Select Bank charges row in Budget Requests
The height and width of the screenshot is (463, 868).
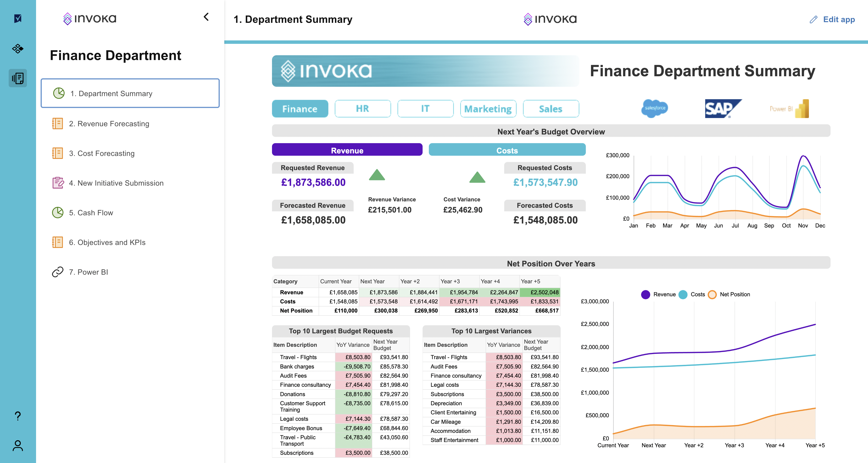pyautogui.click(x=341, y=366)
